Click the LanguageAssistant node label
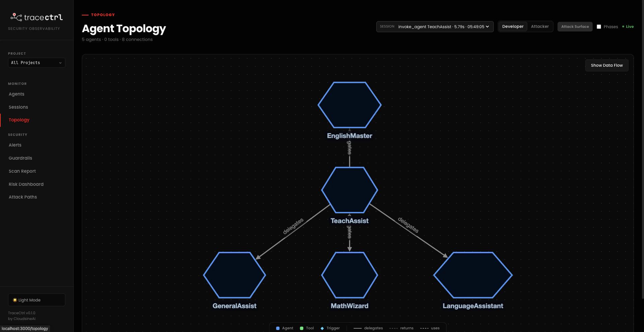Image resolution: width=644 pixels, height=332 pixels. (473, 306)
